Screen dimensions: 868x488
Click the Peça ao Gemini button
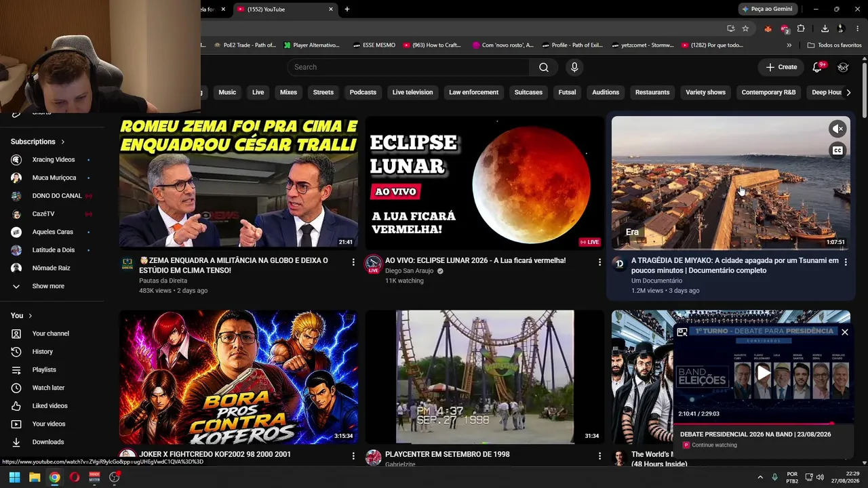pyautogui.click(x=768, y=9)
